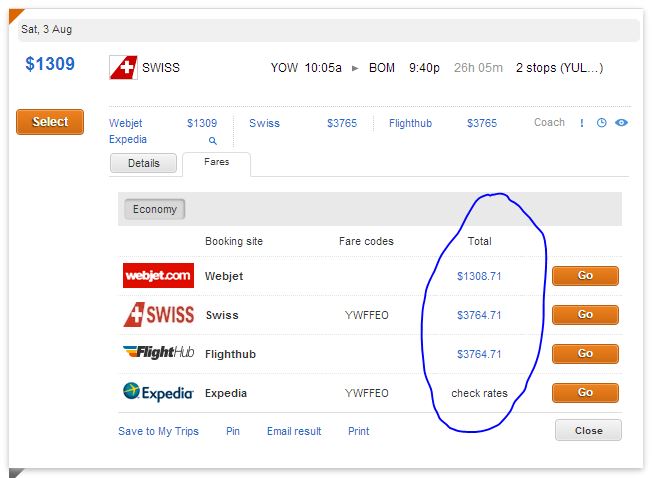Select the Economy cabin button
Viewport: 652px width, 478px height.
coord(155,209)
